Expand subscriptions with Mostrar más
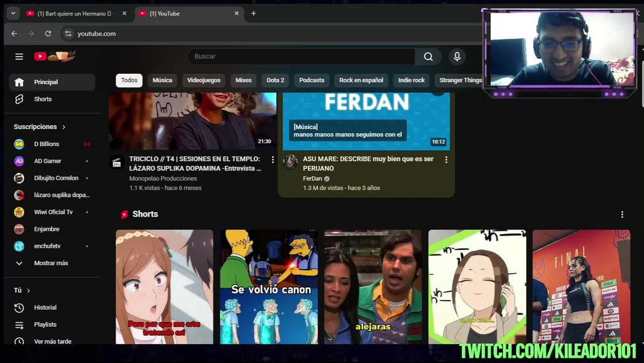The image size is (644, 363). click(52, 263)
